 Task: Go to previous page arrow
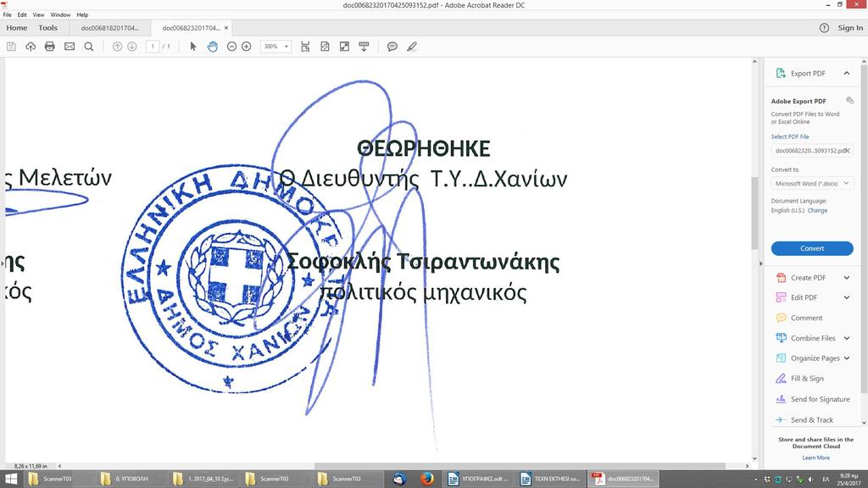tap(117, 47)
